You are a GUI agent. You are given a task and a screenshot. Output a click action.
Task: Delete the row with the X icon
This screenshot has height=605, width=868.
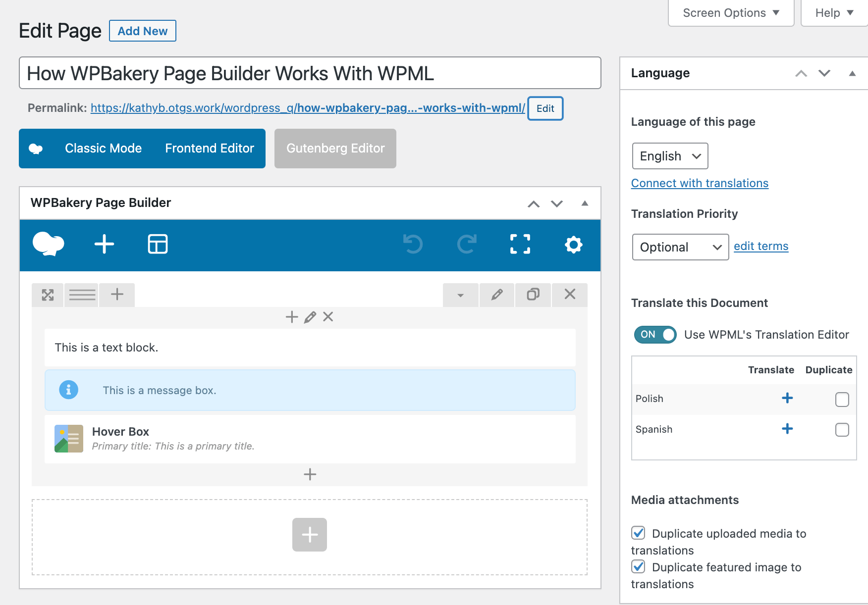pyautogui.click(x=569, y=295)
